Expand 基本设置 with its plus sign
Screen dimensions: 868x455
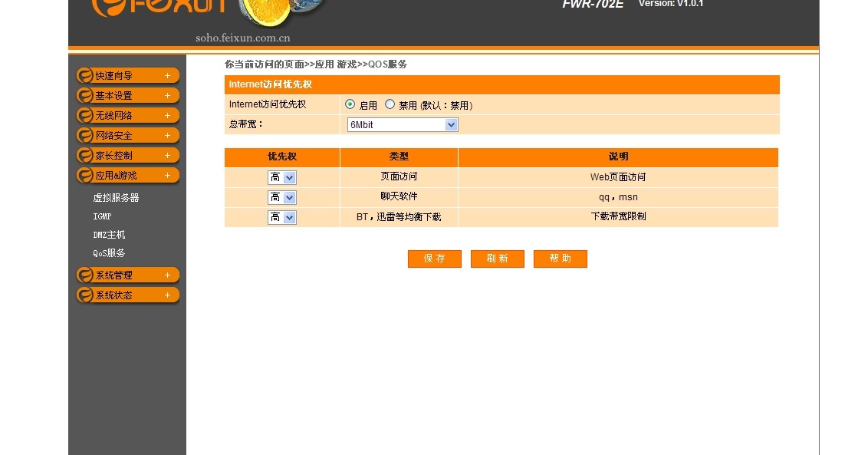167,95
